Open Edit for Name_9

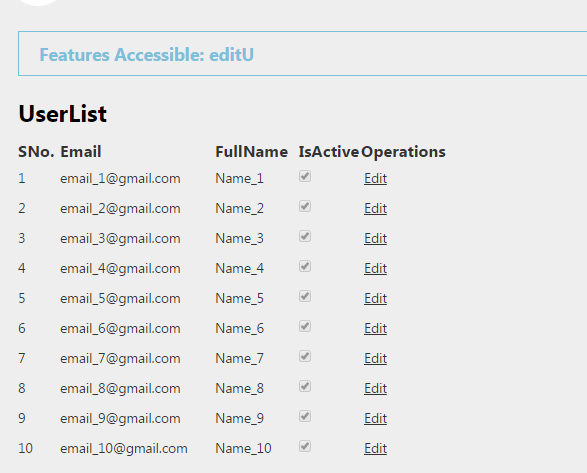(x=375, y=418)
